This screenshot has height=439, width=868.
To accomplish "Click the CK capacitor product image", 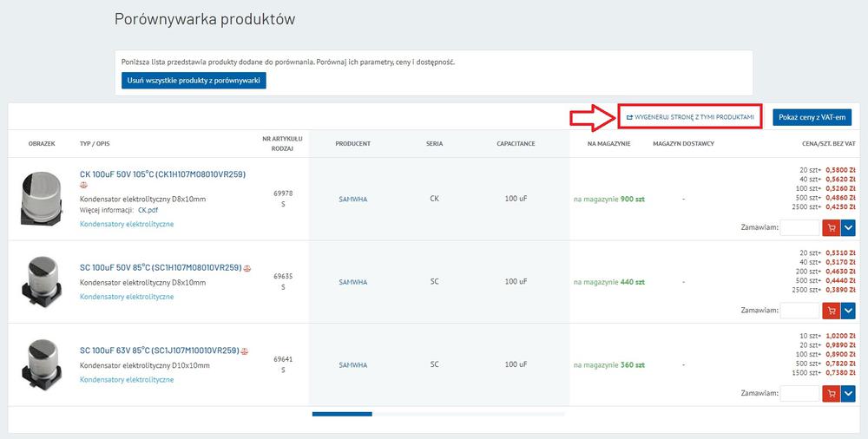I will tap(42, 198).
